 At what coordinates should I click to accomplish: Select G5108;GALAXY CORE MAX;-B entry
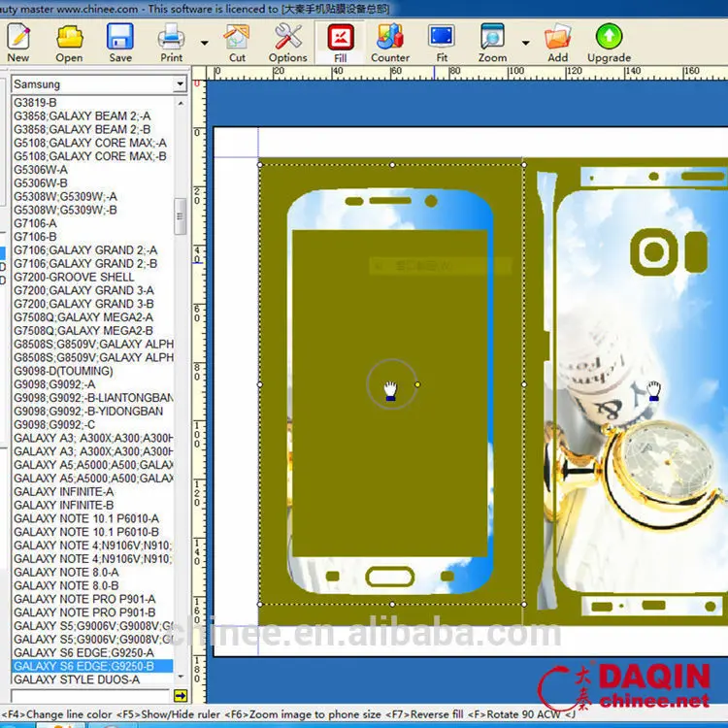tap(89, 156)
